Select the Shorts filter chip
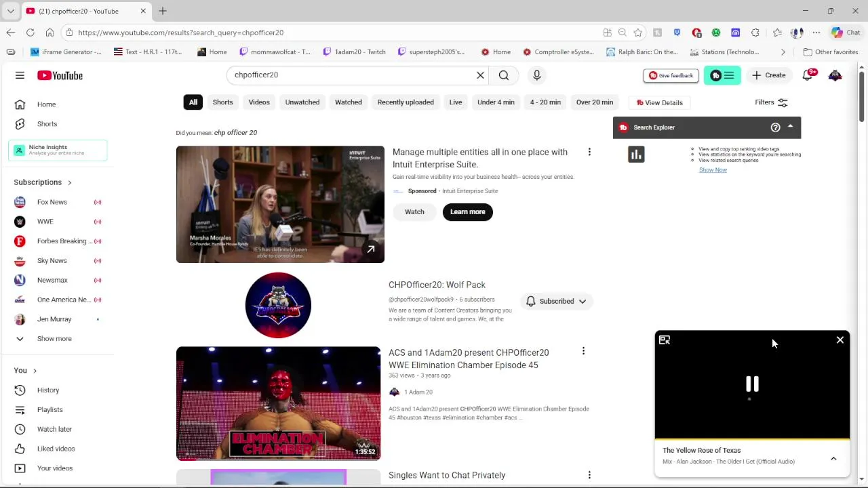Viewport: 868px width, 488px height. pyautogui.click(x=222, y=102)
